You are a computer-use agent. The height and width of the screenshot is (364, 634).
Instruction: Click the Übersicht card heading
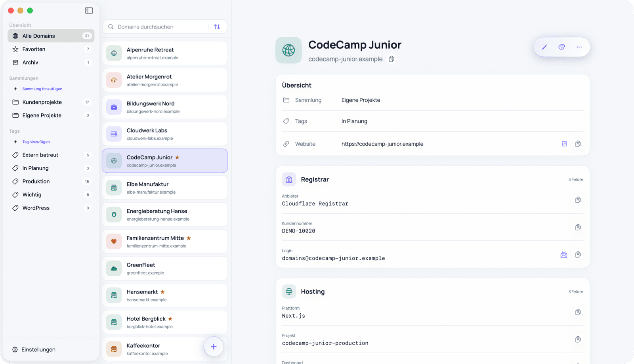(296, 85)
